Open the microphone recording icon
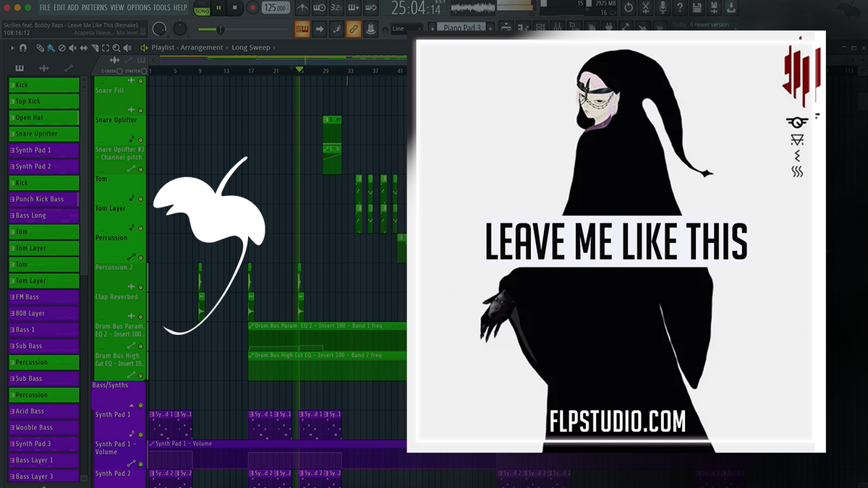The image size is (868, 488). tap(663, 8)
